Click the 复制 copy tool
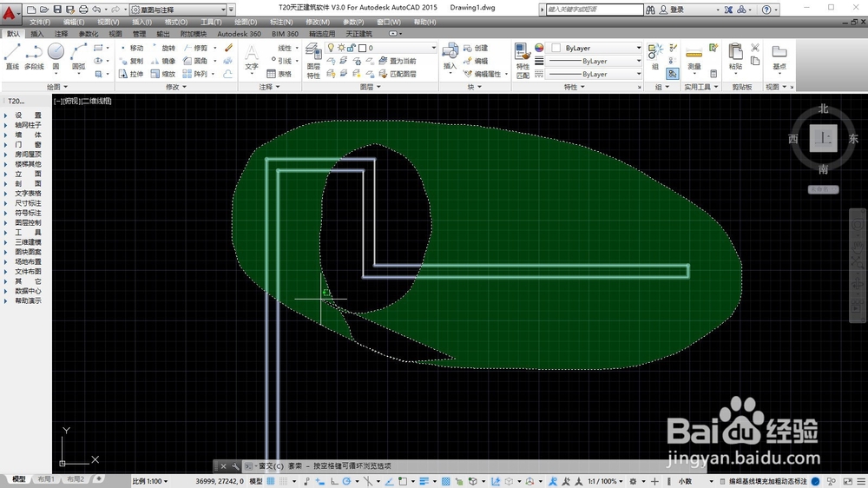Image resolution: width=868 pixels, height=488 pixels. tap(132, 61)
